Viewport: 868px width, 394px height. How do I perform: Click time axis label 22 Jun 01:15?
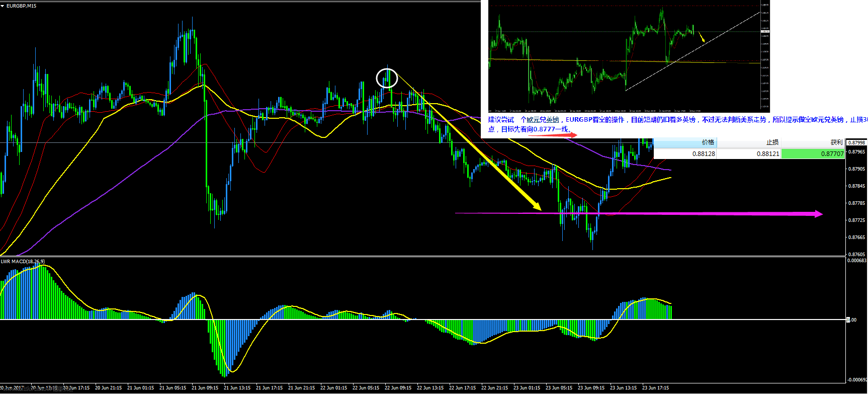333,388
